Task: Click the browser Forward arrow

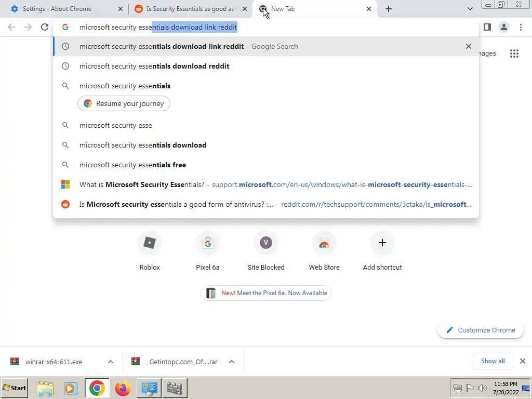Action: coord(28,27)
